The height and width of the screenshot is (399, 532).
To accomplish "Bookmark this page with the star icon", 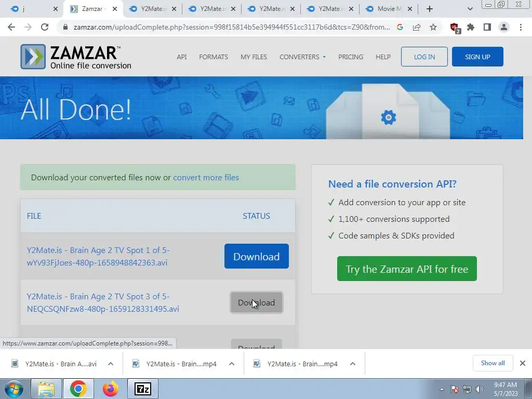I will coord(433,27).
